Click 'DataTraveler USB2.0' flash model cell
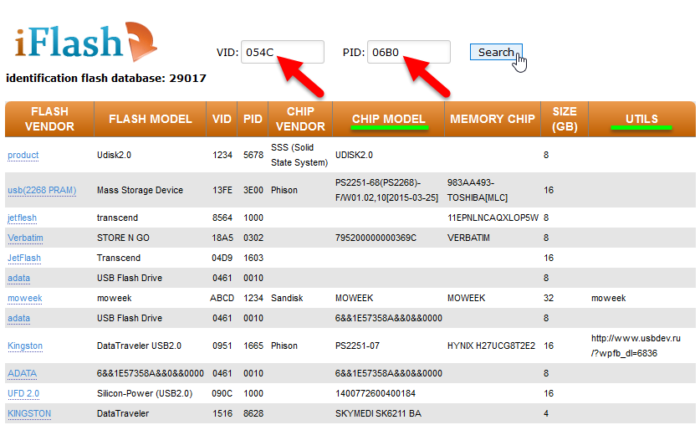 coord(139,346)
